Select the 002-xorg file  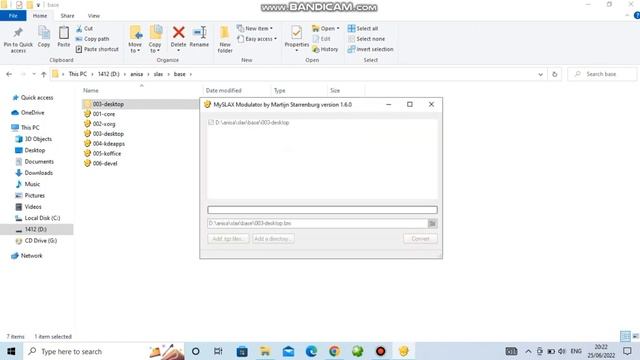tap(104, 124)
